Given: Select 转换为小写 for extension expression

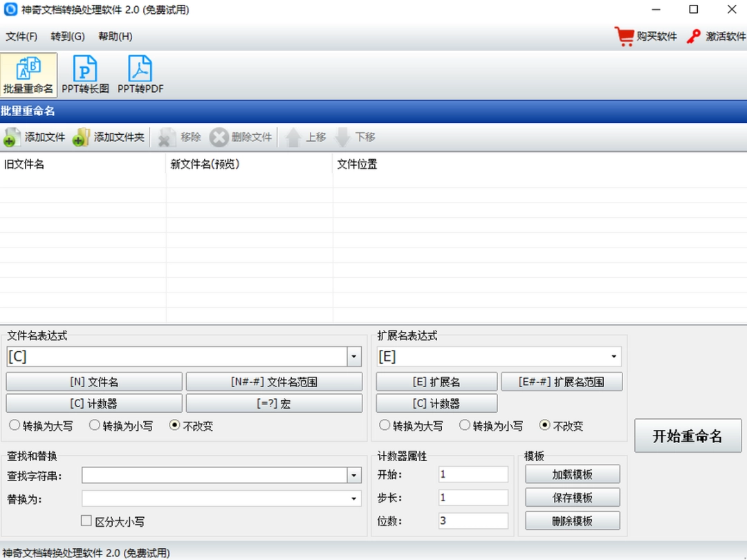Looking at the screenshot, I should [x=465, y=426].
